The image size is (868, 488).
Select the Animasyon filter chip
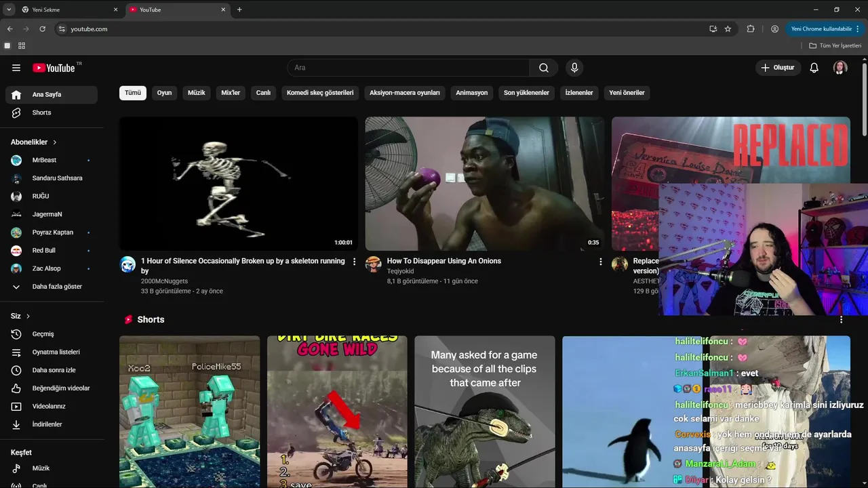(472, 93)
